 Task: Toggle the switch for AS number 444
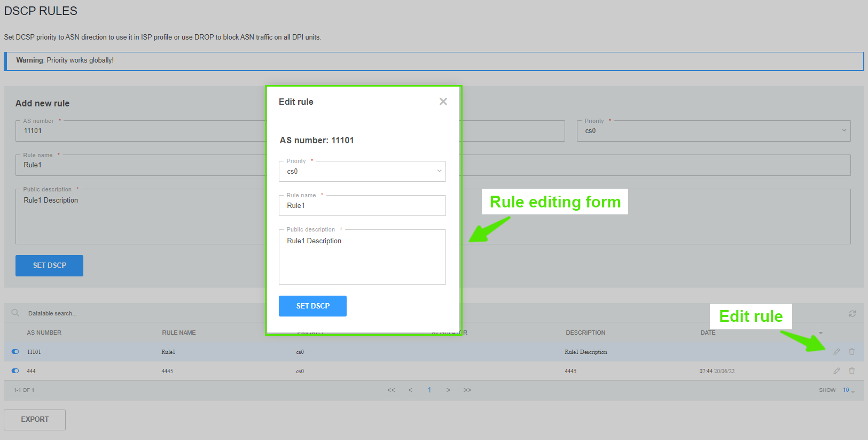click(15, 371)
